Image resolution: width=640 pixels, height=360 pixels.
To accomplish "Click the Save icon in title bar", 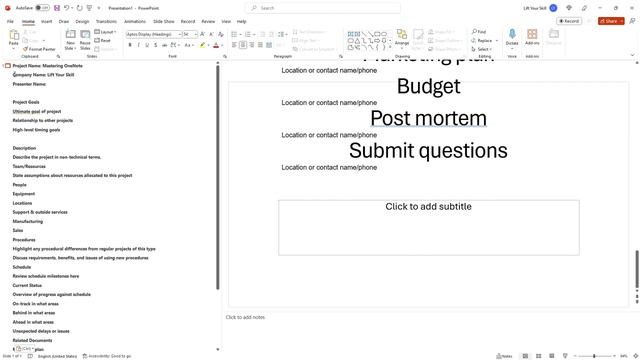I will 57,8.
